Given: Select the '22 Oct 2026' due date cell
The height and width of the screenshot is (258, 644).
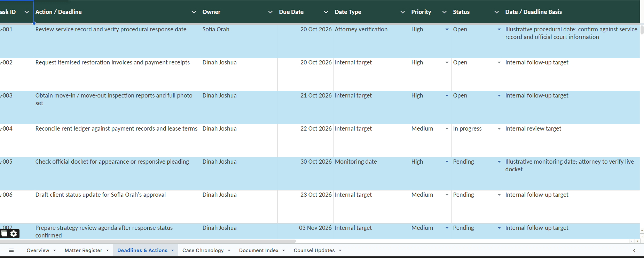Looking at the screenshot, I should coord(305,141).
